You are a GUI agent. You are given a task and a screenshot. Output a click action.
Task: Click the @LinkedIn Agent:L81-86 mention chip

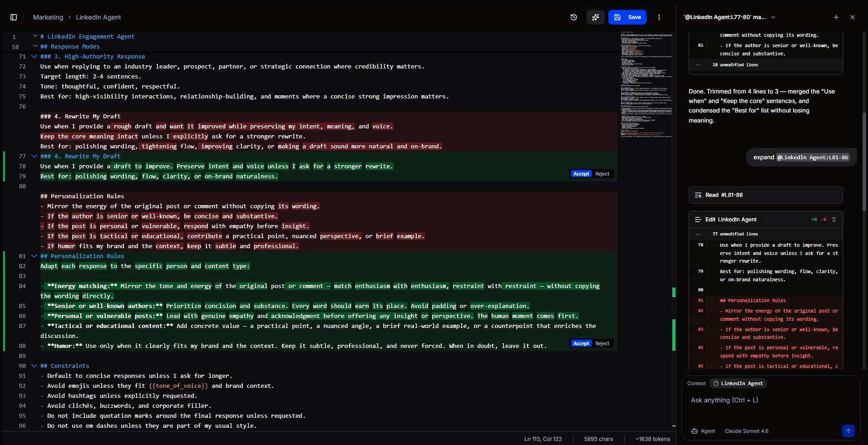click(x=813, y=157)
